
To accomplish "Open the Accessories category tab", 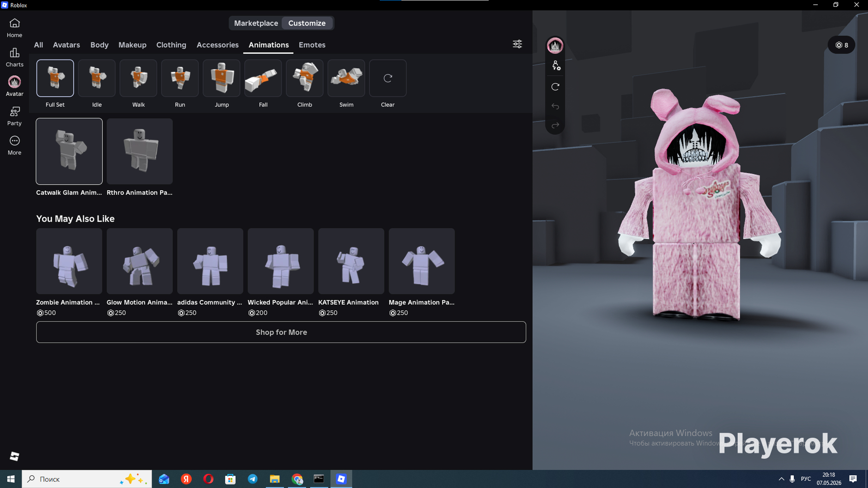I will 218,45.
